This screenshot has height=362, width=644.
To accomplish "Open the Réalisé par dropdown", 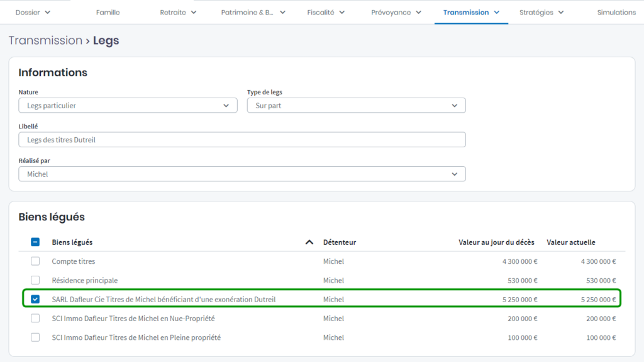I will pos(242,174).
